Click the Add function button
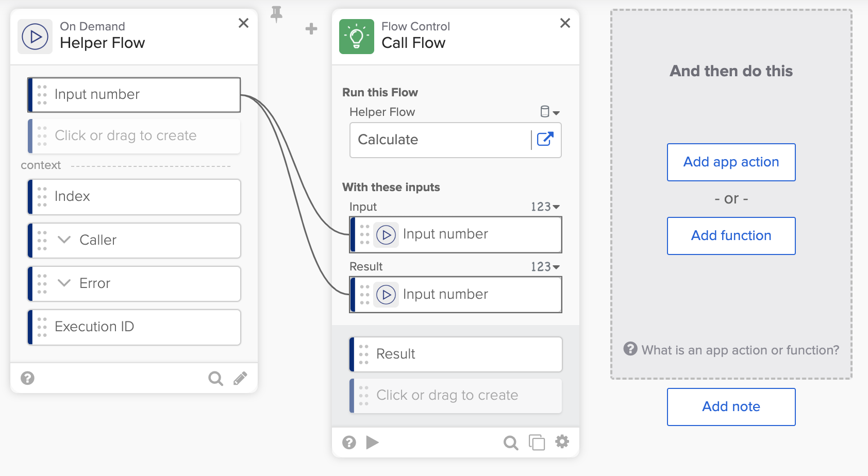Screen dimensions: 868x476 731,235
